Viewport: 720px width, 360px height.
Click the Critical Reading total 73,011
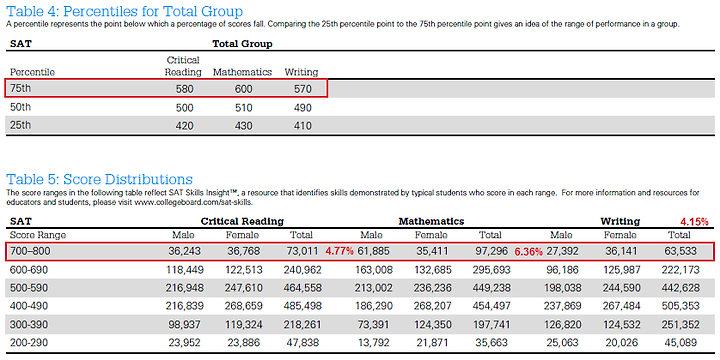303,251
